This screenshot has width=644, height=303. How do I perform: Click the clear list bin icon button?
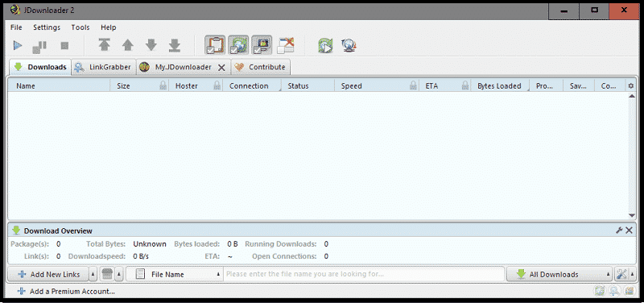[x=107, y=275]
